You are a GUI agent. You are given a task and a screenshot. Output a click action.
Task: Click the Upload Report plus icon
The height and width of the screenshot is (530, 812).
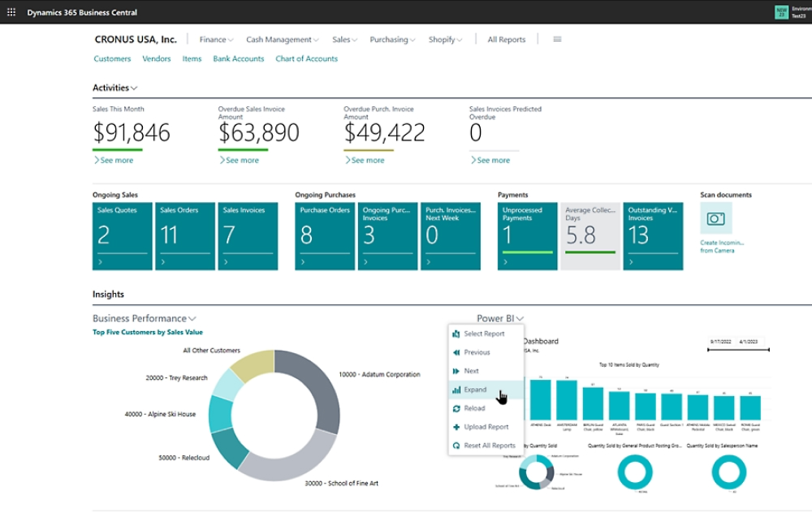[456, 427]
